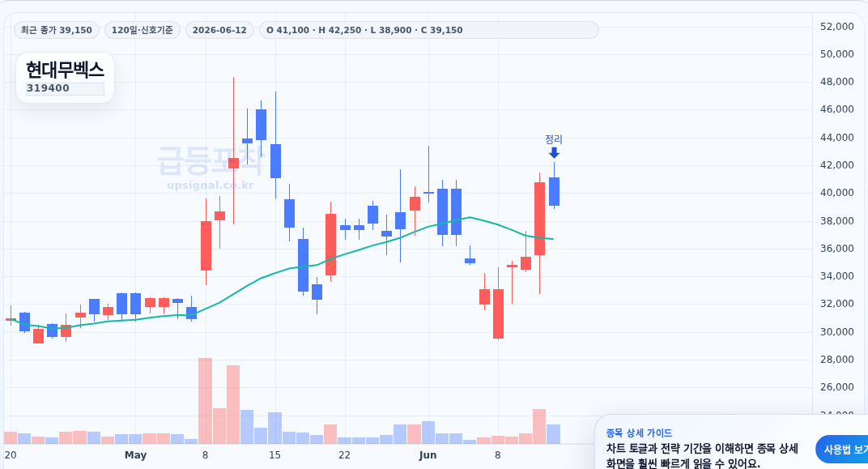This screenshot has height=469, width=868.
Task: Click the 15 date axis label
Action: tap(275, 455)
